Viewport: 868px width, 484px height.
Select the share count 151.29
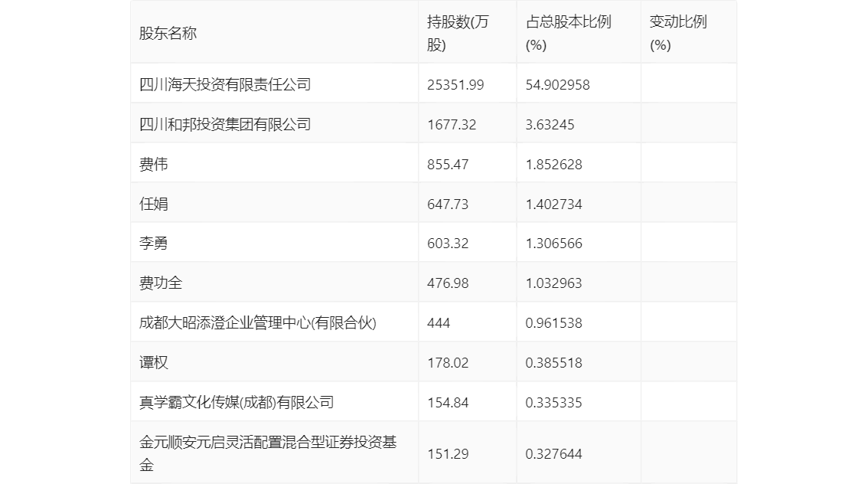point(448,454)
